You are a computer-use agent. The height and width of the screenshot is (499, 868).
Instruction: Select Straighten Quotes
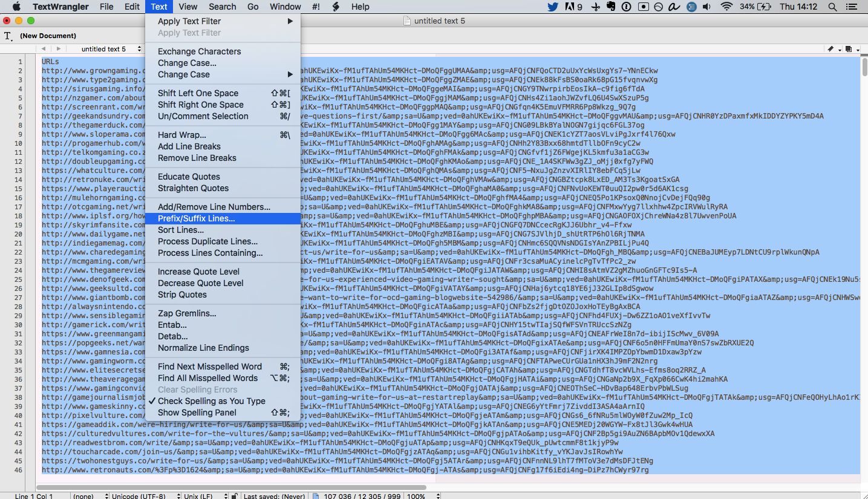coord(223,188)
